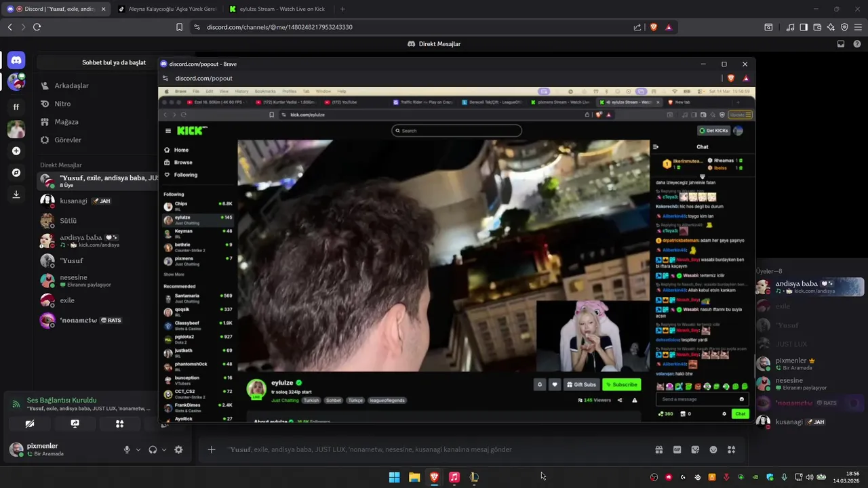Open File Explorer from the taskbar

point(414,477)
